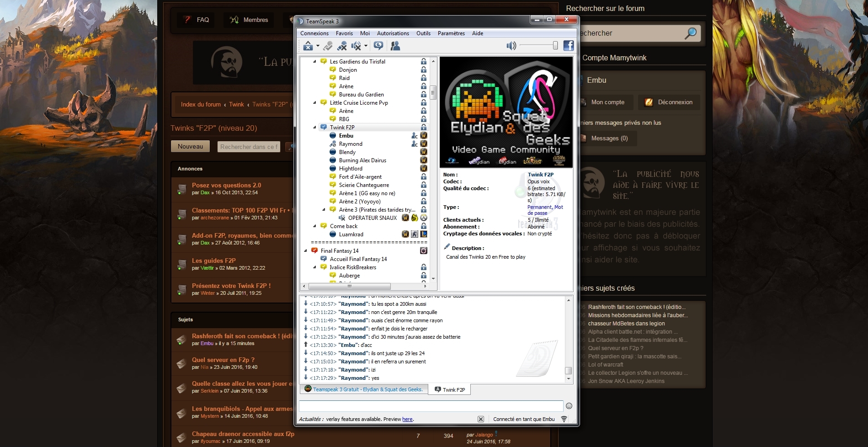Click the chat log scrollbar down arrow

point(569,379)
